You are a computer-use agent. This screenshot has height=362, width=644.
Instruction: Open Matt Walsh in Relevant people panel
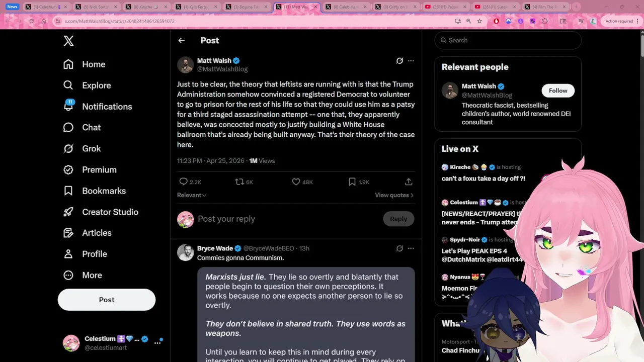point(478,86)
